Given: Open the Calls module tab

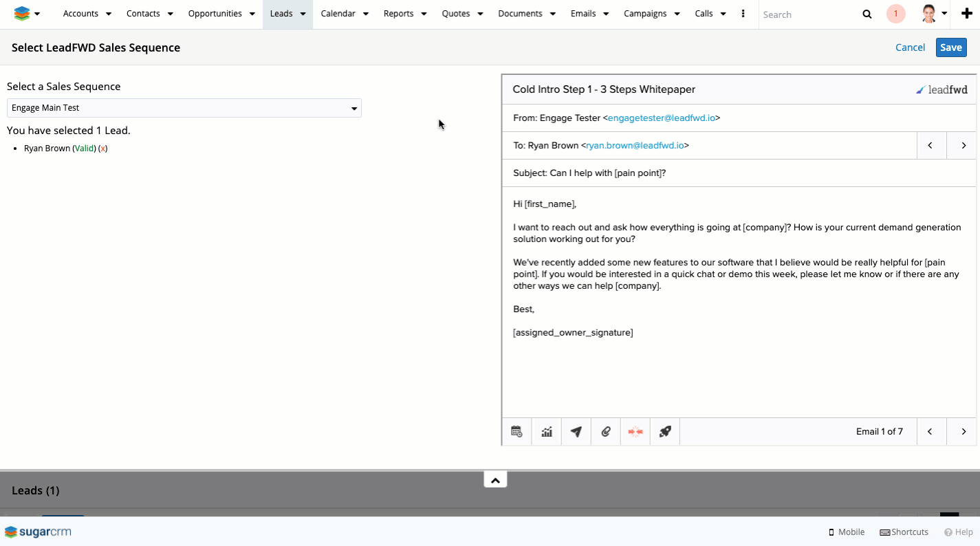Looking at the screenshot, I should click(x=704, y=14).
